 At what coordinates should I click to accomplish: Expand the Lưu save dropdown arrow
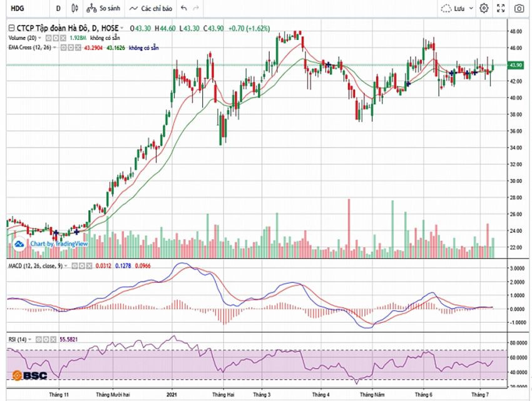click(x=471, y=8)
